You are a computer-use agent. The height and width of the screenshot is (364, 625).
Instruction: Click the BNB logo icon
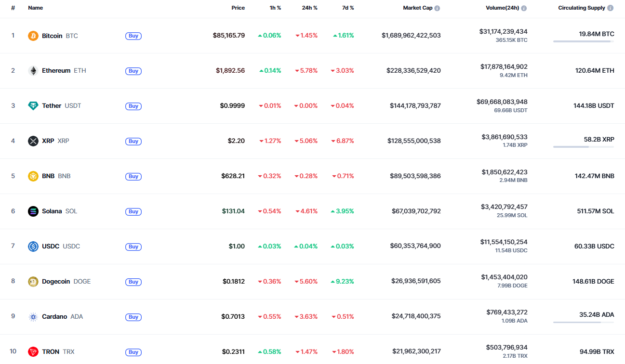pos(33,176)
